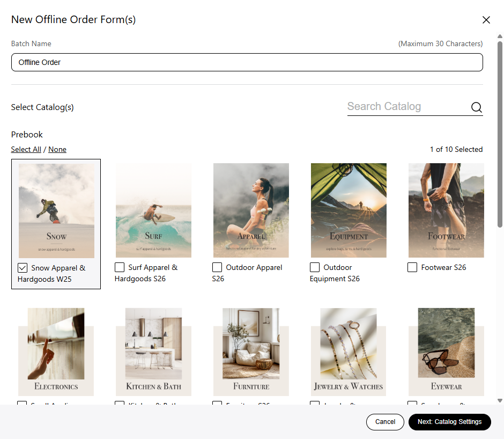Image resolution: width=504 pixels, height=439 pixels.
Task: Check the Surf Apparel & Hardgoods S26 box
Action: point(120,267)
